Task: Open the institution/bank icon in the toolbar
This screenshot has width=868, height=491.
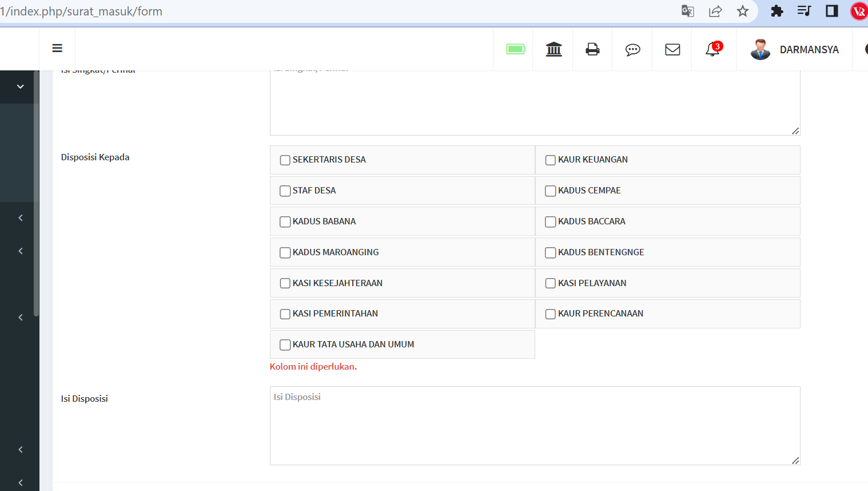Action: (553, 49)
